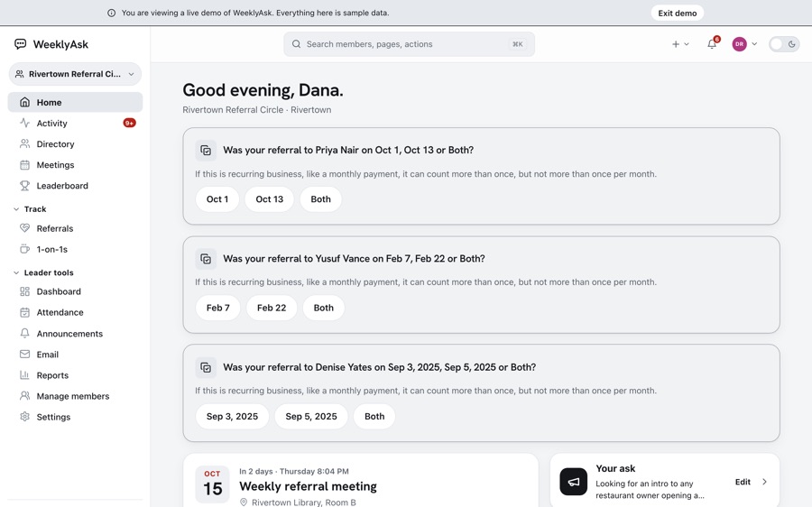Click the Settings gear icon

(x=24, y=417)
